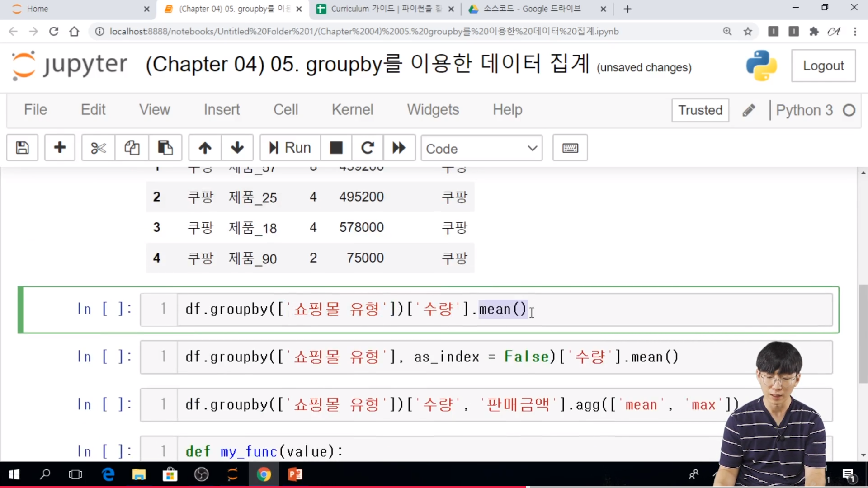Click the save notebook icon
The height and width of the screenshot is (488, 868).
click(22, 148)
